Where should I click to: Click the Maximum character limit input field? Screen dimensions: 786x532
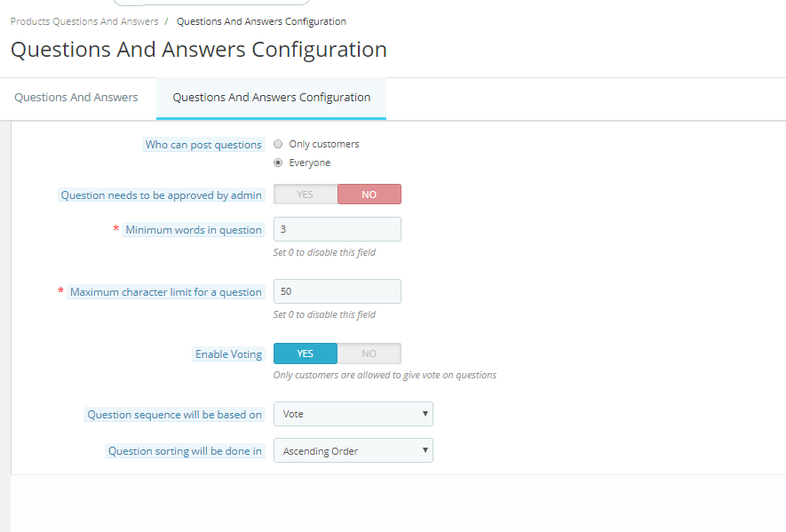(x=337, y=291)
